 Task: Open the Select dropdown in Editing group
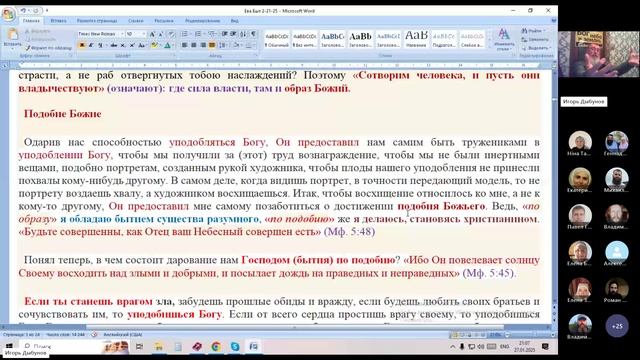[535, 48]
